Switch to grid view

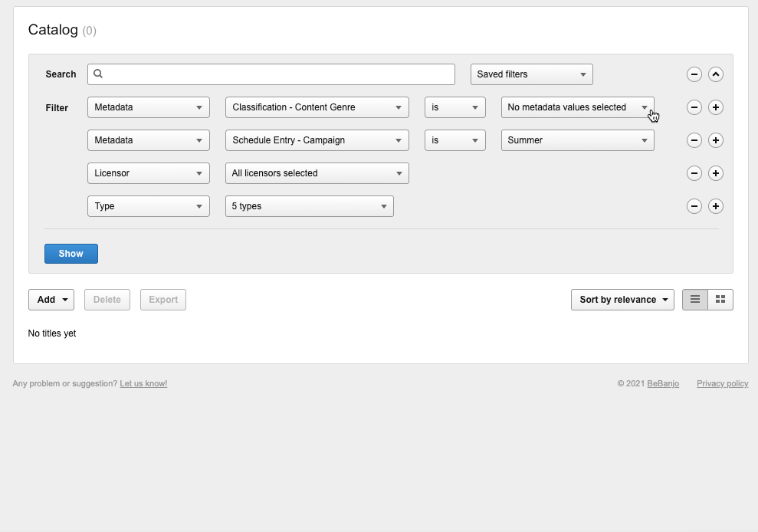point(720,300)
